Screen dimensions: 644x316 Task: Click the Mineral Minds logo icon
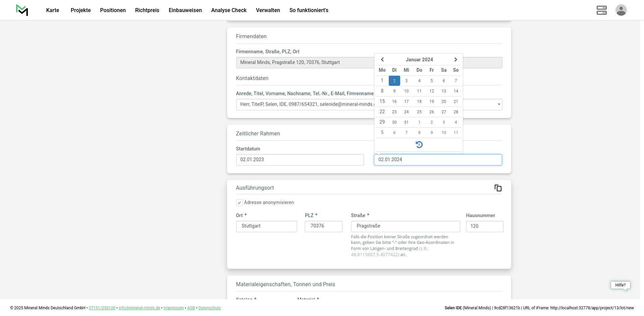click(22, 10)
